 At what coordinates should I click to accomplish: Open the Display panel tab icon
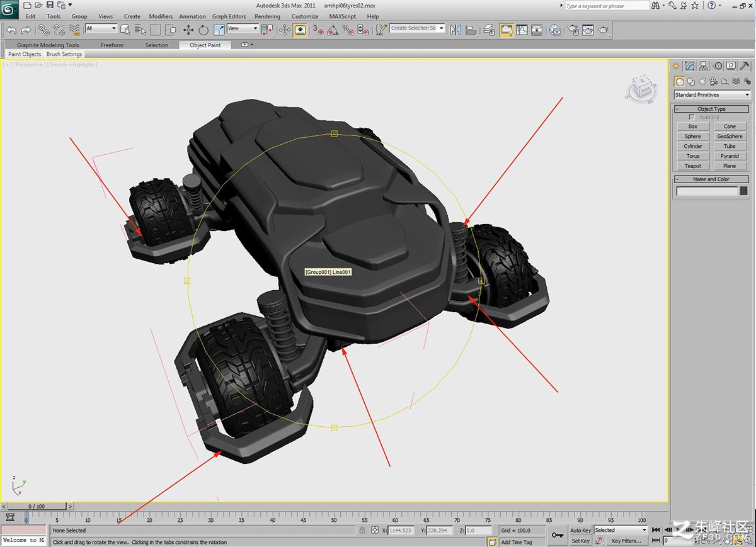(x=731, y=65)
